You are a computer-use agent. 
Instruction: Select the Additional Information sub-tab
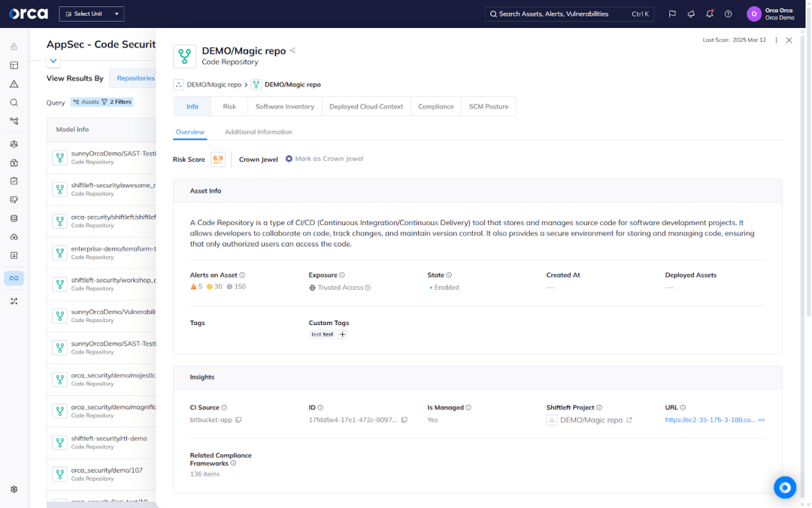[259, 132]
